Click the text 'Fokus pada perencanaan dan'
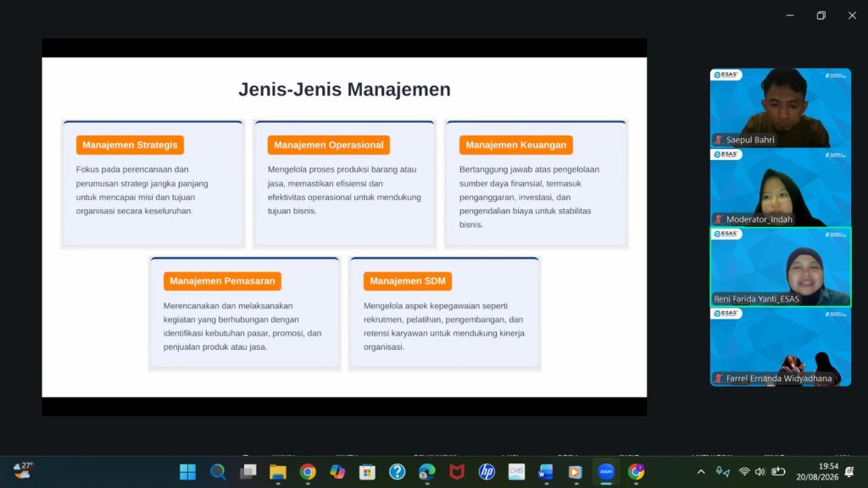This screenshot has height=488, width=868. click(132, 169)
